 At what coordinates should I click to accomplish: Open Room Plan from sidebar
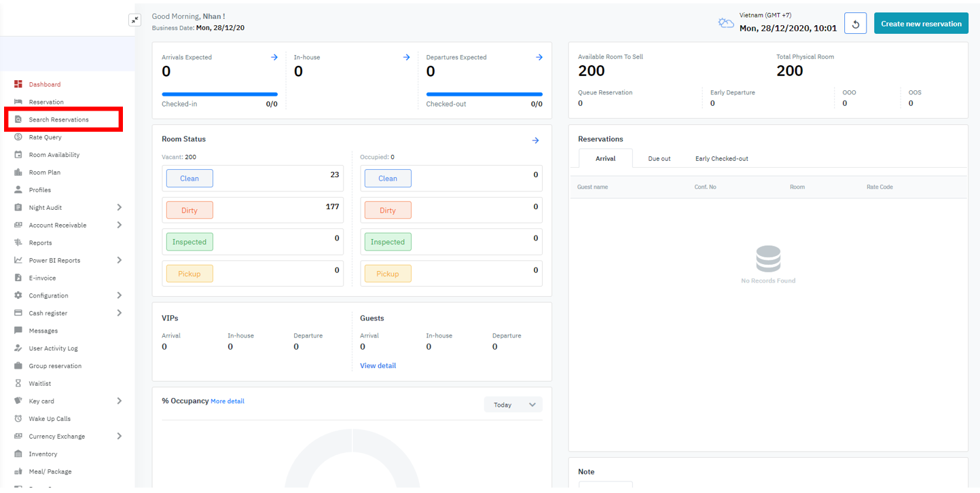click(x=44, y=172)
